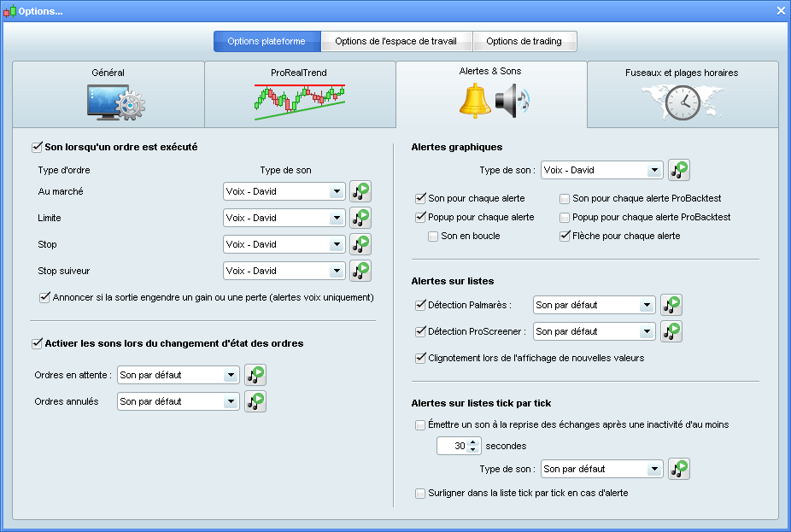Image resolution: width=791 pixels, height=532 pixels.
Task: Preview the Stop suiveur voice sound
Action: pos(360,271)
